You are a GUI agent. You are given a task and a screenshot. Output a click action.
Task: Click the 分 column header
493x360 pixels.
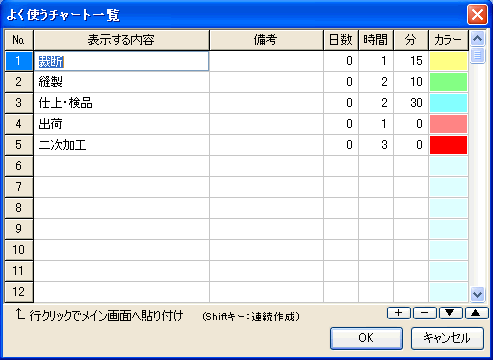pos(411,40)
